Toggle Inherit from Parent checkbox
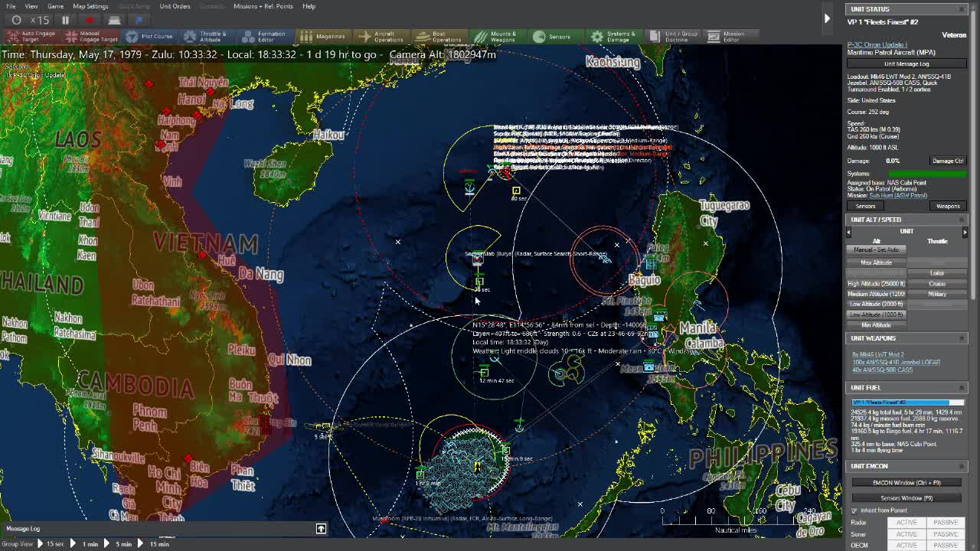 point(854,510)
